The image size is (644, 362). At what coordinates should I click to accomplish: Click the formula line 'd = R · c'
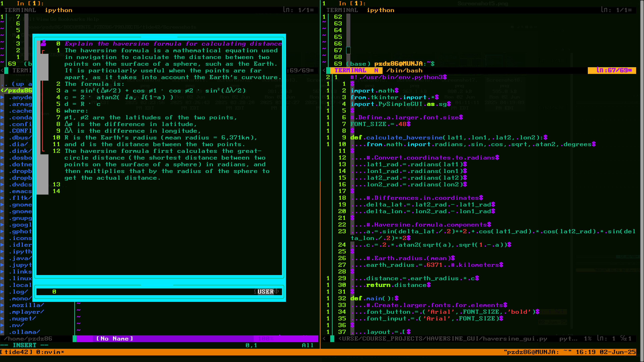83,104
